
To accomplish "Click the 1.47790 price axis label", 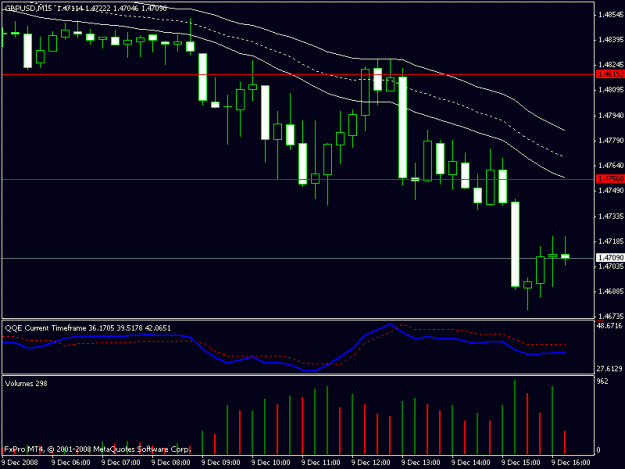I will coord(611,141).
